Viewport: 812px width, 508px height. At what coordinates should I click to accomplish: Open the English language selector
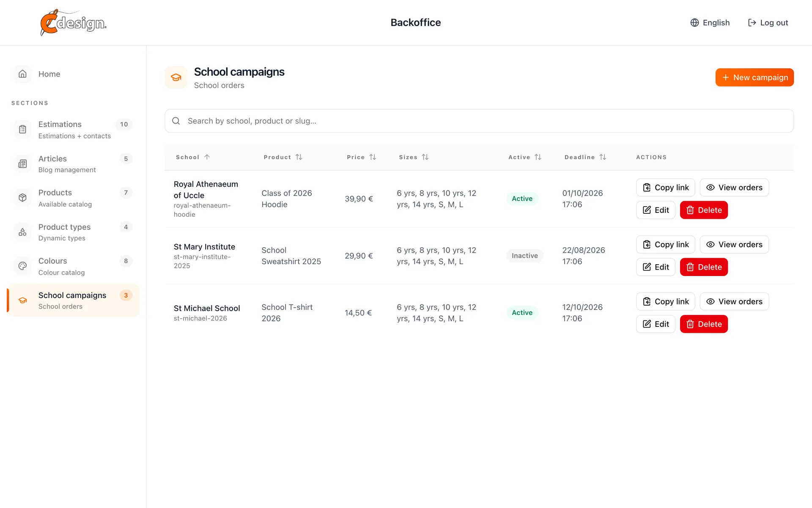click(710, 22)
